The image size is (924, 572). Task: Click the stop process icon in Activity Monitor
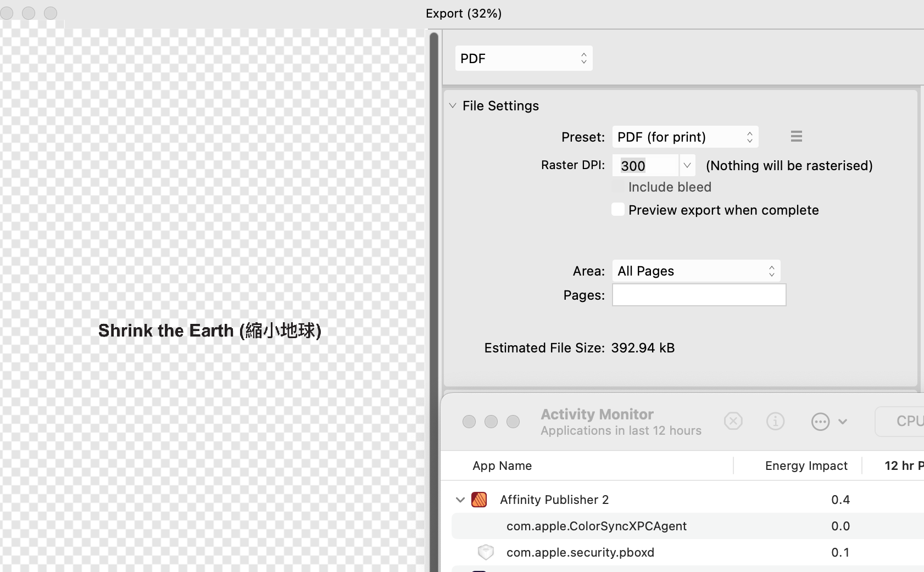coord(733,421)
